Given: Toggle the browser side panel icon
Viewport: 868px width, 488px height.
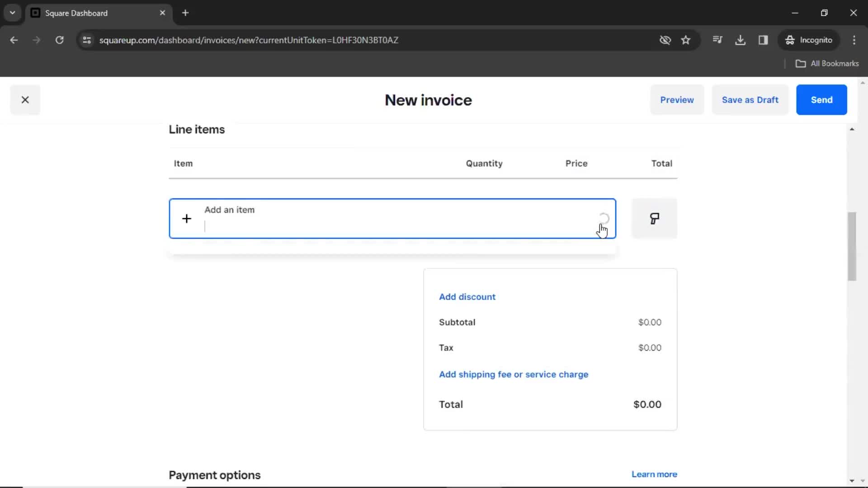Looking at the screenshot, I should [x=763, y=40].
